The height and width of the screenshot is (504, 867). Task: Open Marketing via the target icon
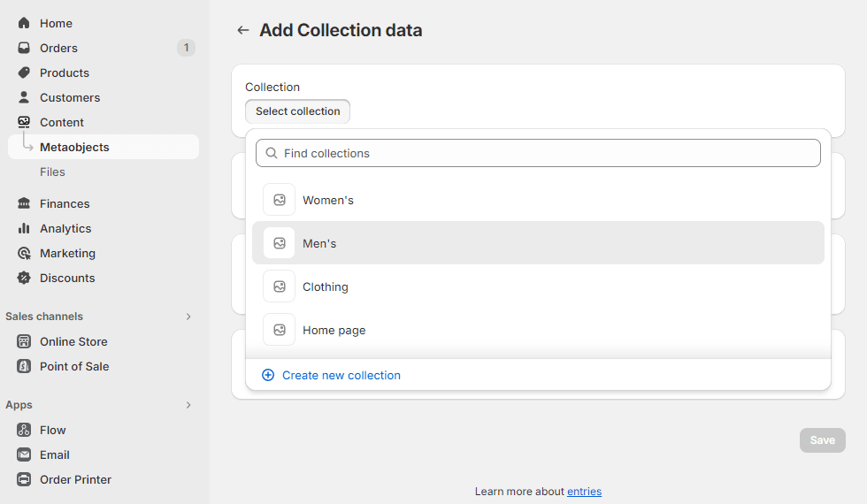(24, 253)
